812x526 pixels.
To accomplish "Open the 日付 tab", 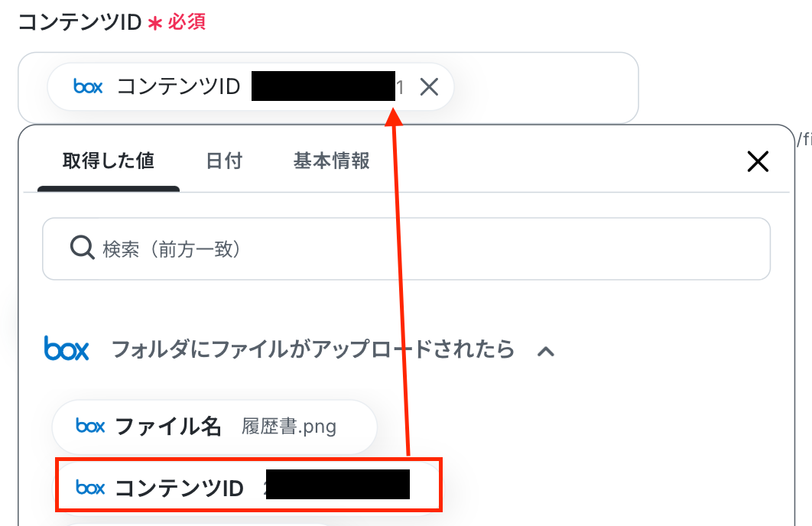I will [224, 161].
